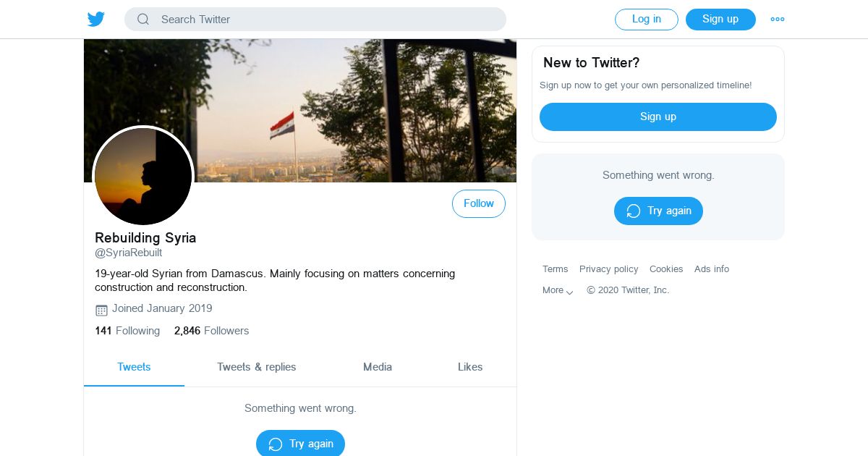Click Try again in the sidebar panel

pos(658,211)
